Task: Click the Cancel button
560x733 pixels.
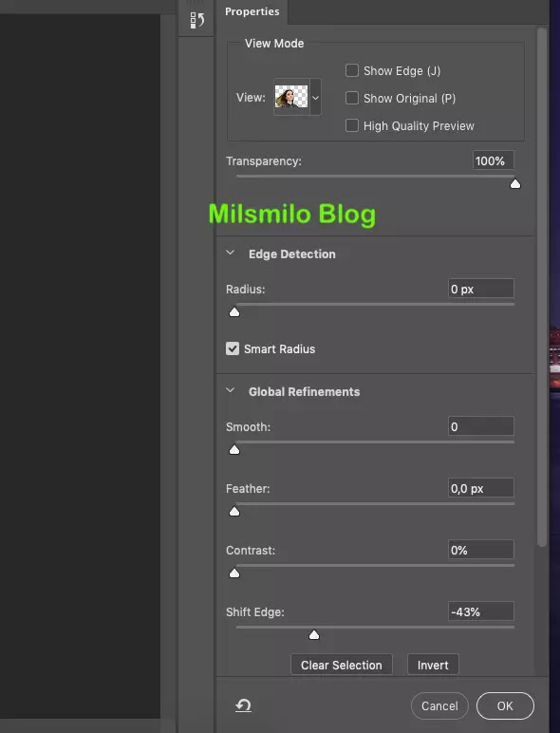Action: (x=439, y=705)
